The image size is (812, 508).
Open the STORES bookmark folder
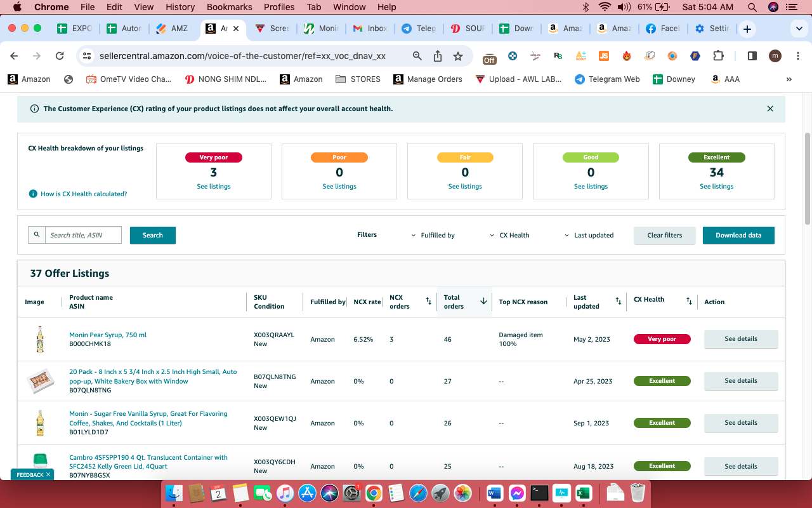pos(358,79)
